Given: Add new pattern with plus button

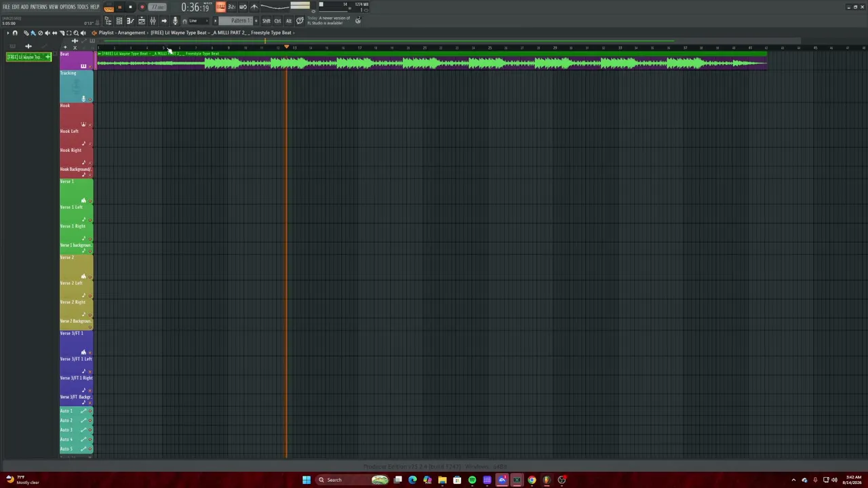Looking at the screenshot, I should pos(256,21).
